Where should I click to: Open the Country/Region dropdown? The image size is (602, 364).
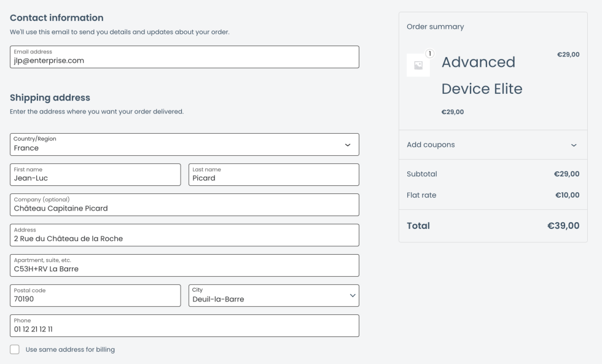point(184,145)
